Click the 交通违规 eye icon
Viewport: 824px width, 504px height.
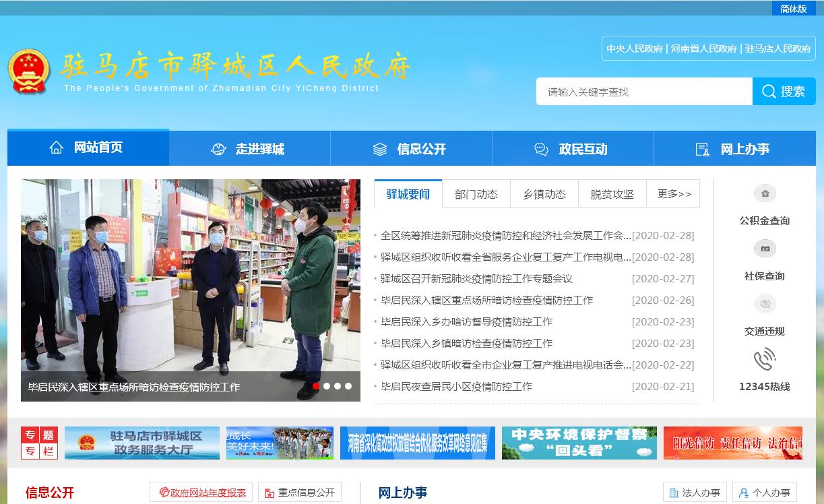765,305
